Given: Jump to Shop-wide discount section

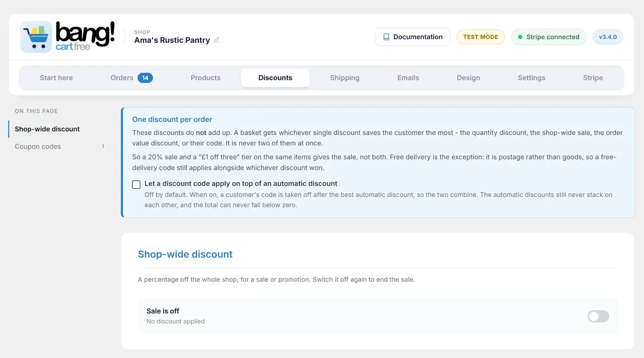Looking at the screenshot, I should pos(47,129).
